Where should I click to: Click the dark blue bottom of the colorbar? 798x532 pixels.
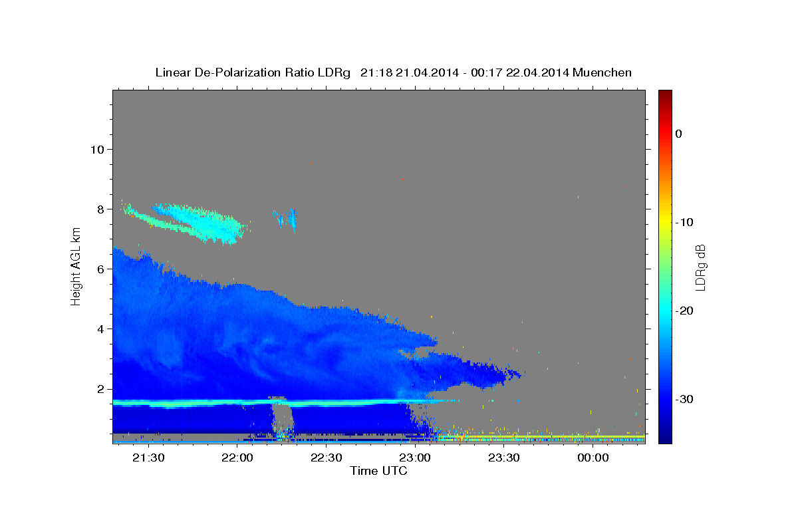[664, 437]
